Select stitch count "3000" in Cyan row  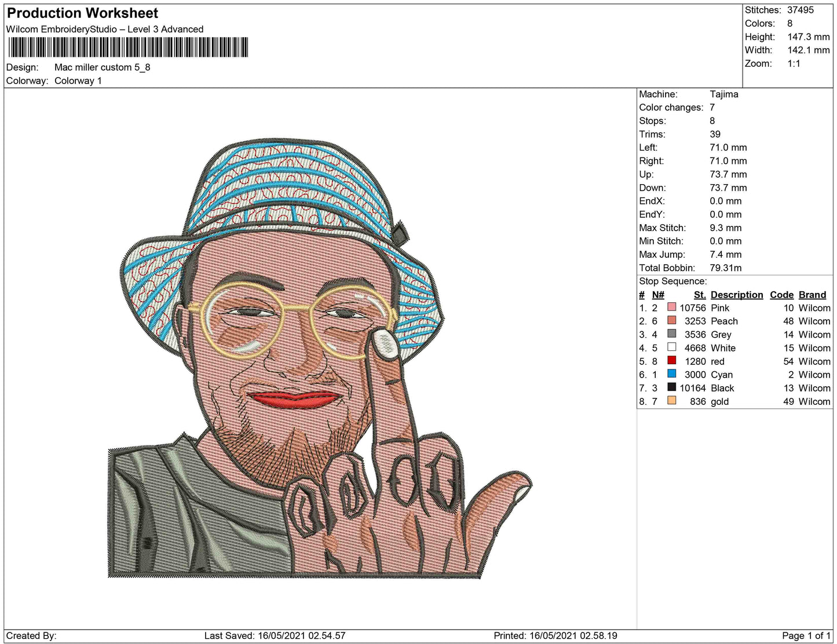(695, 374)
